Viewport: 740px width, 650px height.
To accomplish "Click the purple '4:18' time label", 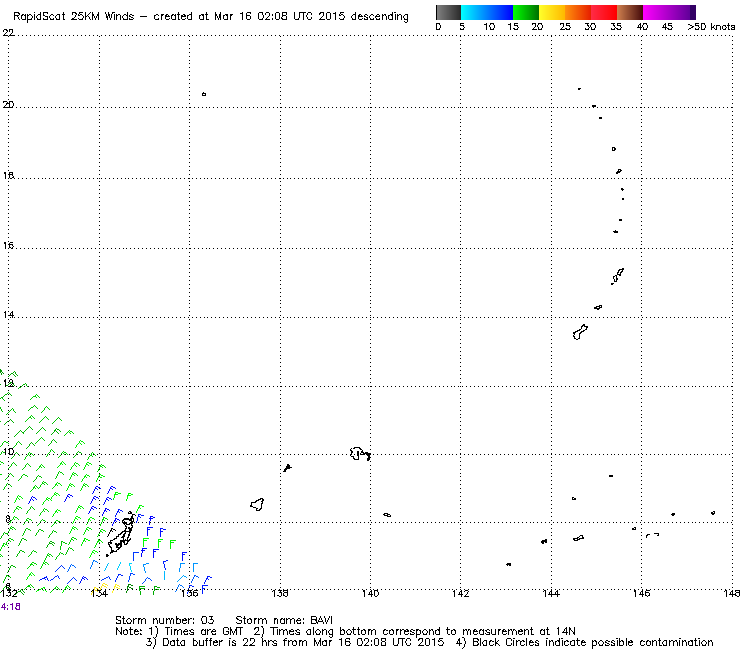I will 10,607.
